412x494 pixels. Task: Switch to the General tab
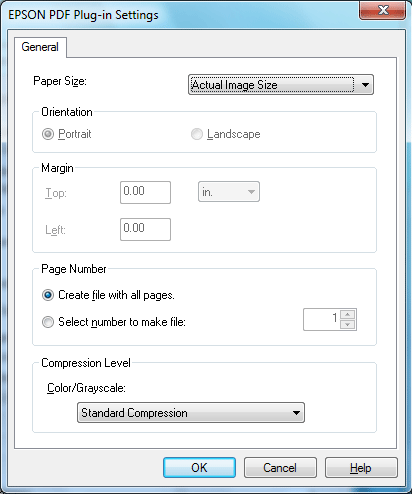point(40,47)
